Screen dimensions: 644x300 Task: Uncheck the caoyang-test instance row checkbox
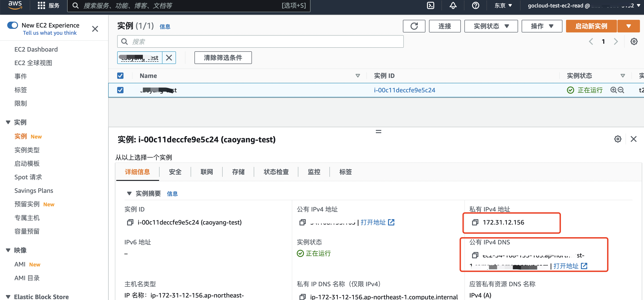pos(120,90)
